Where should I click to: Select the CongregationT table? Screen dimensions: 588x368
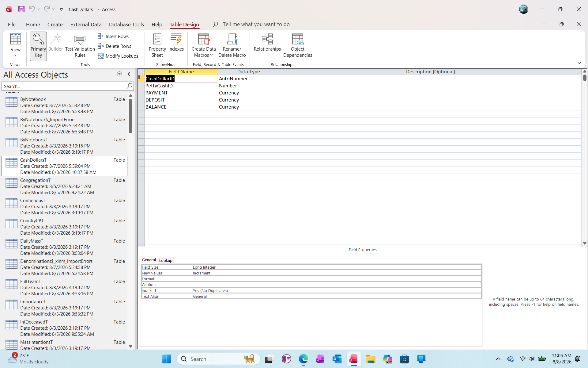pyautogui.click(x=65, y=186)
